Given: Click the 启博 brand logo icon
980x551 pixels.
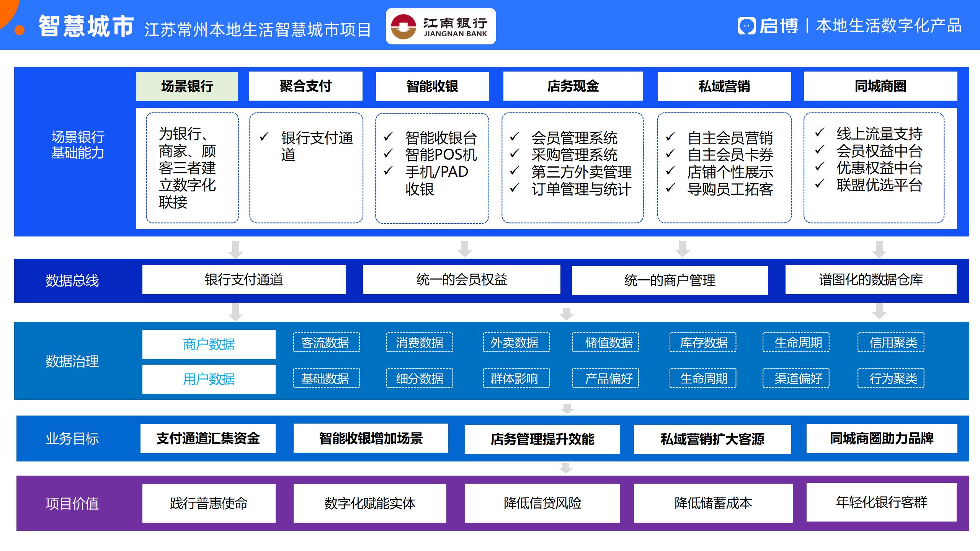Looking at the screenshot, I should coord(746,26).
